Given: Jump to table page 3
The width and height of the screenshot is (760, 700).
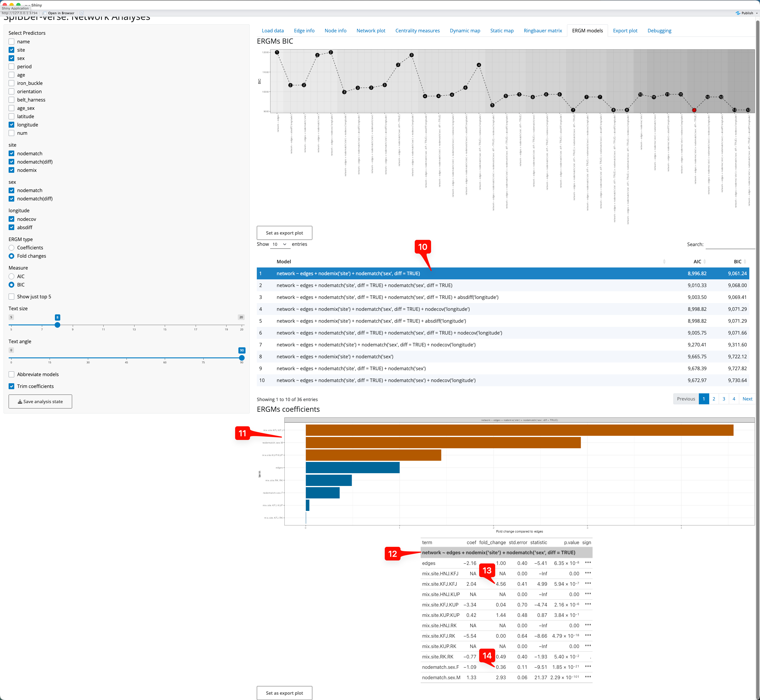Looking at the screenshot, I should pos(723,399).
